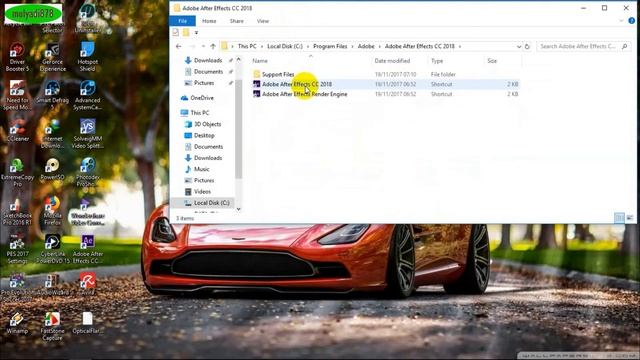Open pinned Documents under Quick access
The height and width of the screenshot is (360, 640).
208,72
